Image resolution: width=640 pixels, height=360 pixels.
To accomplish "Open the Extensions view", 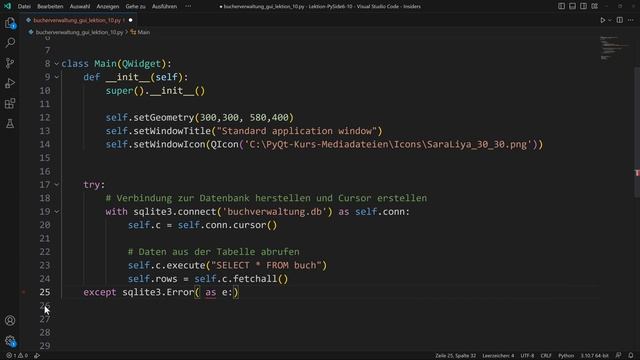I will click(x=10, y=103).
